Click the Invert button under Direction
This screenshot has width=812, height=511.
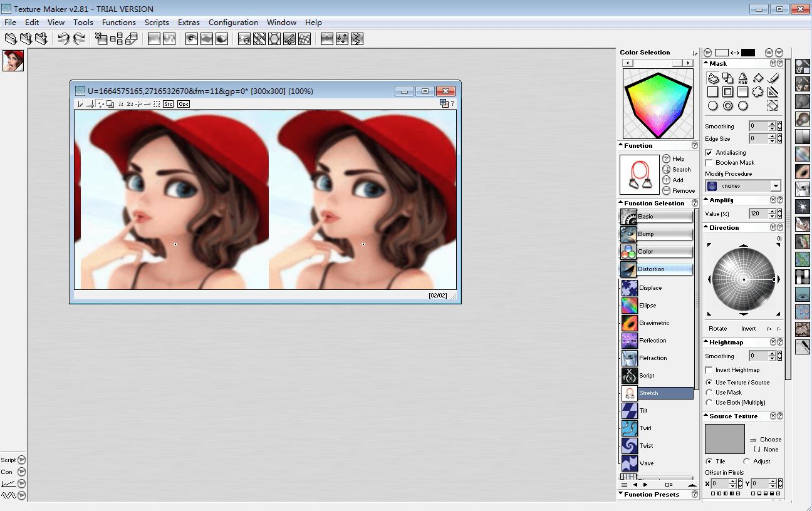point(748,328)
